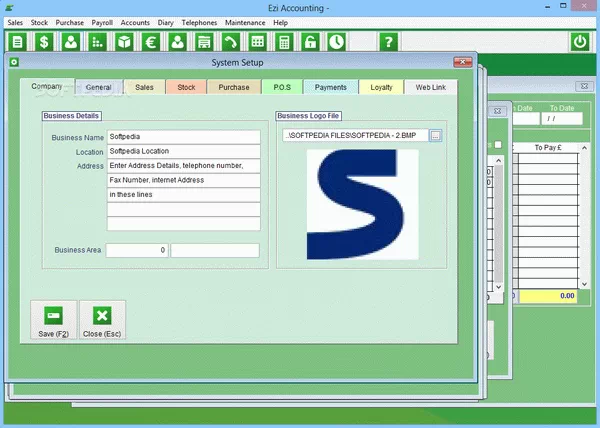Click the open padlock toolbar icon

click(311, 42)
